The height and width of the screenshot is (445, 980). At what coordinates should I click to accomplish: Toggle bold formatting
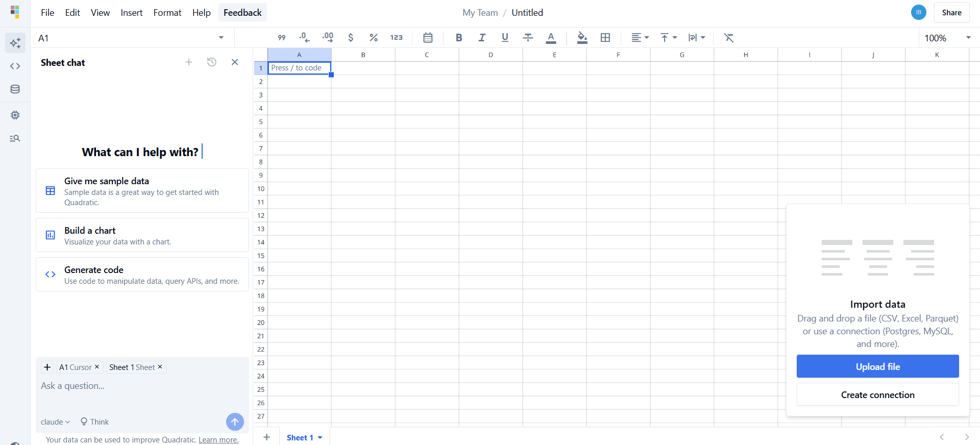point(459,38)
